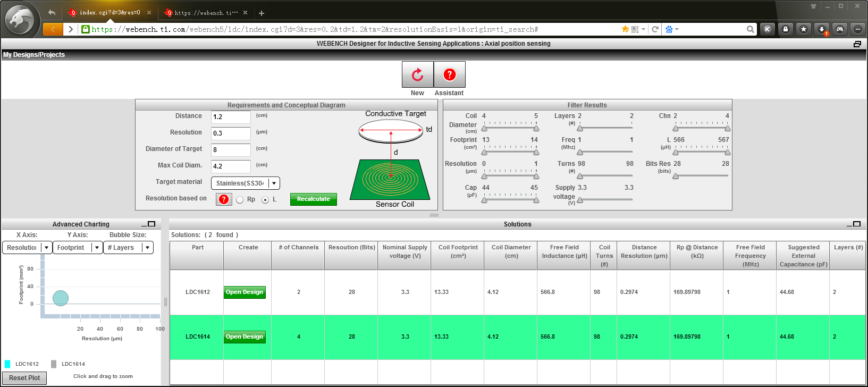Click the QR code icon in address bar
The width and height of the screenshot is (868, 387).
[635, 29]
